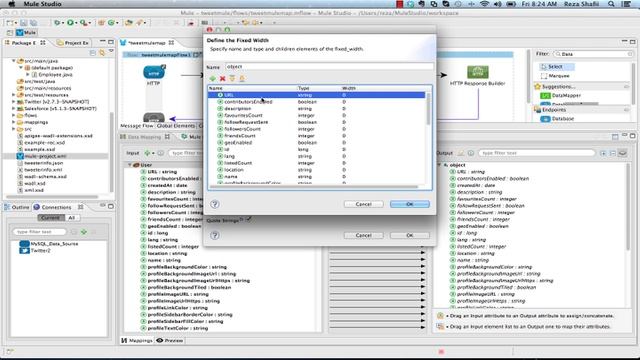Open the Package Explorer view menu dropdown

click(x=111, y=51)
